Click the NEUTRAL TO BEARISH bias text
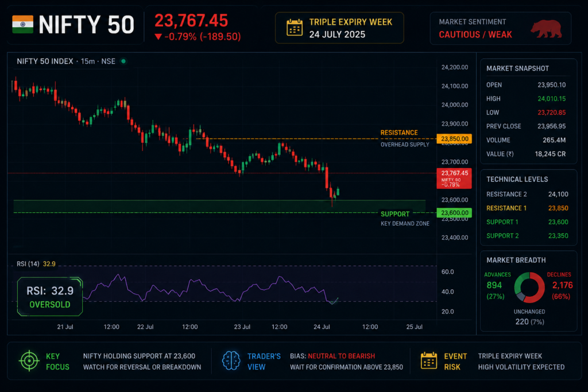588x392 pixels. pos(341,356)
